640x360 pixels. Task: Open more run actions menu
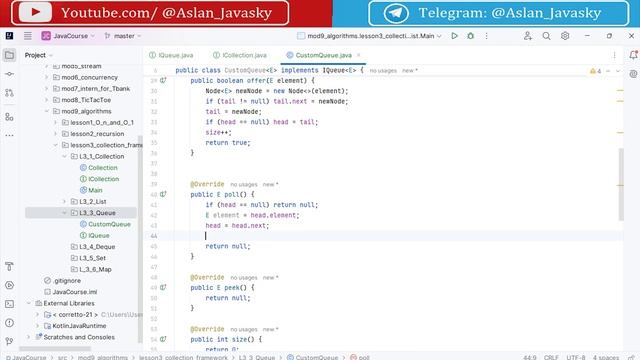point(487,36)
